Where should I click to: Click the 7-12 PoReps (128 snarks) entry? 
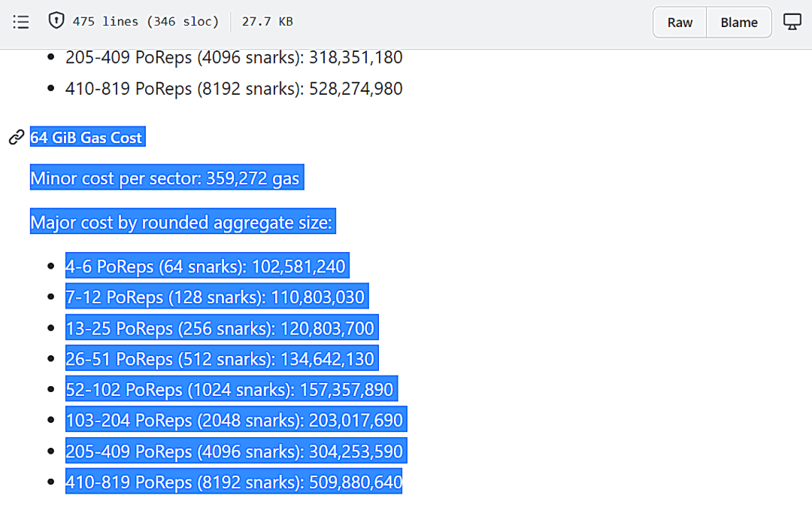(215, 297)
